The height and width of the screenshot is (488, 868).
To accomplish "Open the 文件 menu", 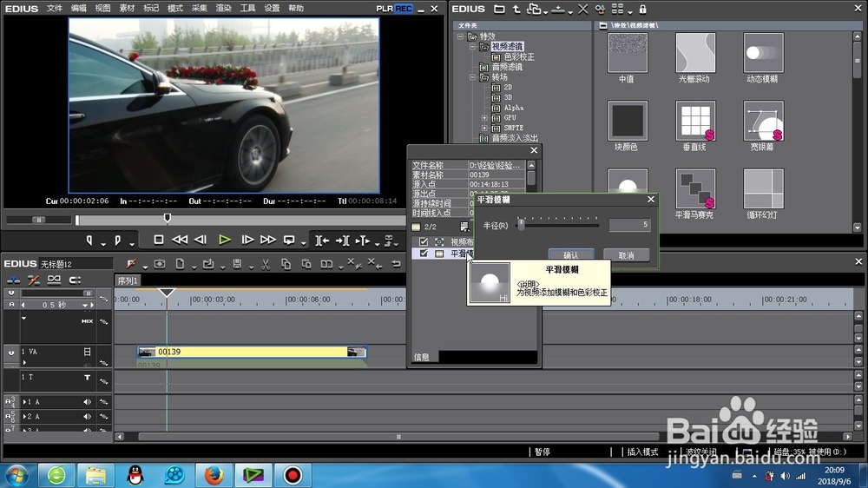I will tap(54, 9).
